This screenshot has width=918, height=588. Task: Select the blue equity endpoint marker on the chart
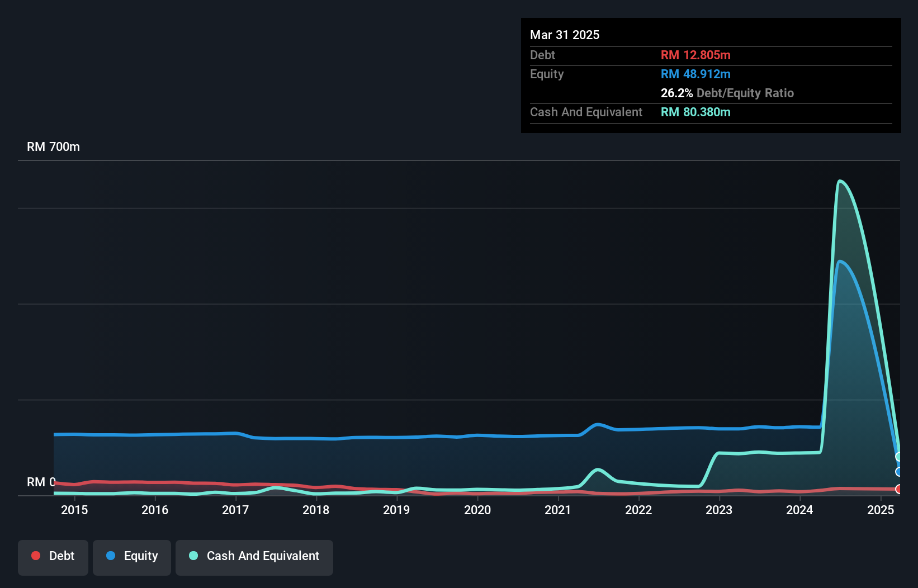click(898, 472)
